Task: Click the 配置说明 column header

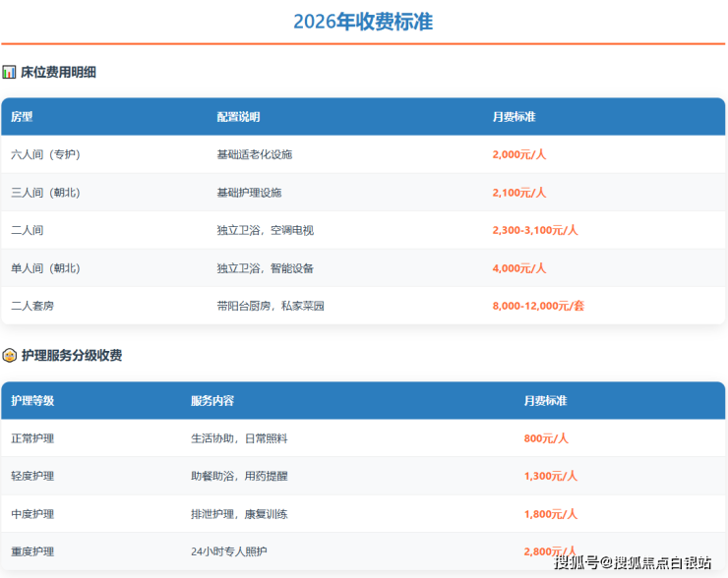Action: (x=238, y=117)
